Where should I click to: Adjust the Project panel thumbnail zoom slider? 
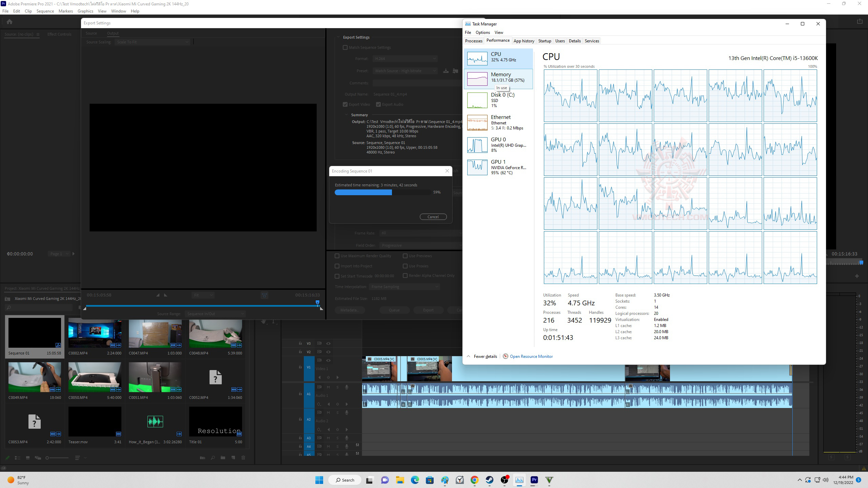(x=47, y=458)
